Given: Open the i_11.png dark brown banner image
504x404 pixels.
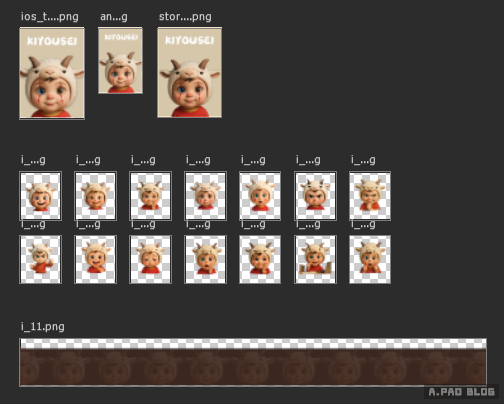Looking at the screenshot, I should pyautogui.click(x=253, y=362).
